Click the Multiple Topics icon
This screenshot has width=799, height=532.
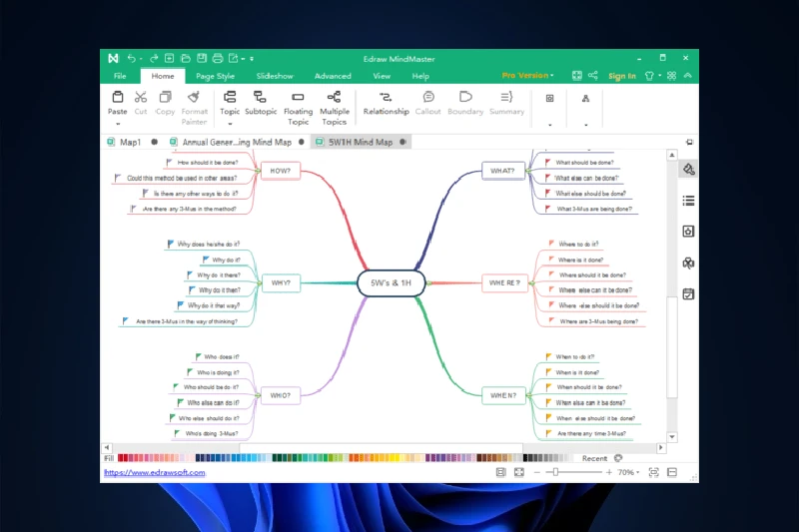[x=335, y=98]
